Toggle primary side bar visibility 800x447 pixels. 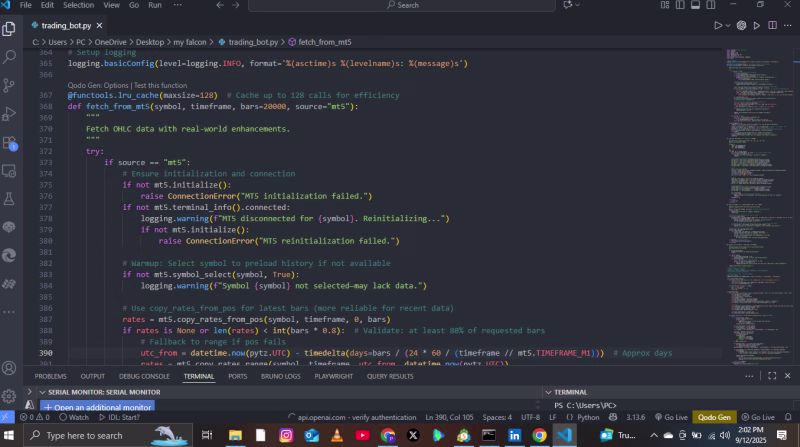click(680, 5)
